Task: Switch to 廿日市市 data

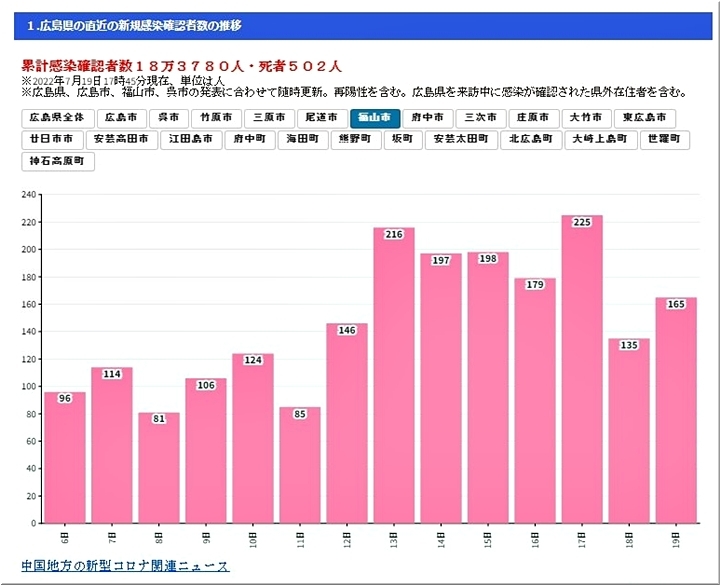Action: pos(51,140)
